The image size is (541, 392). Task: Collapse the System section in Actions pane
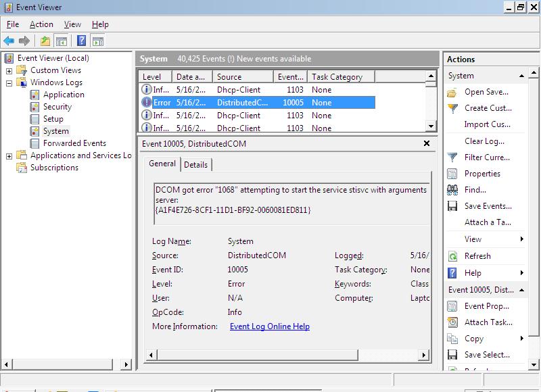pyautogui.click(x=521, y=76)
